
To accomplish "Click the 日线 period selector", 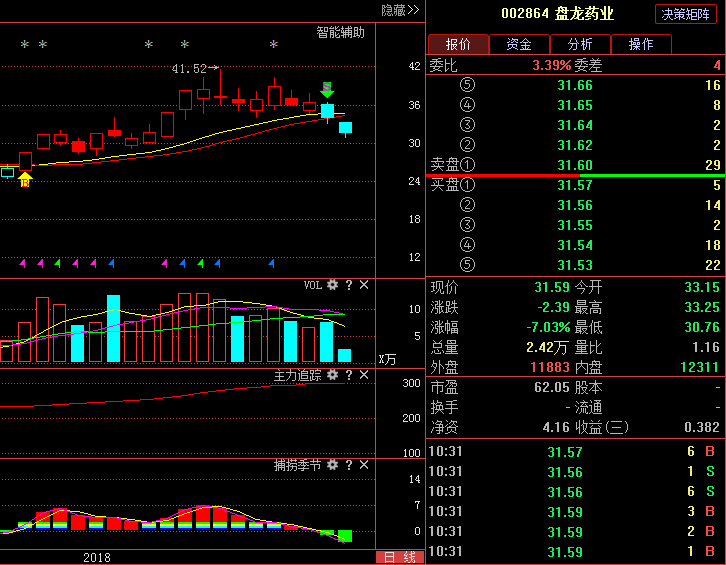I will pyautogui.click(x=400, y=557).
